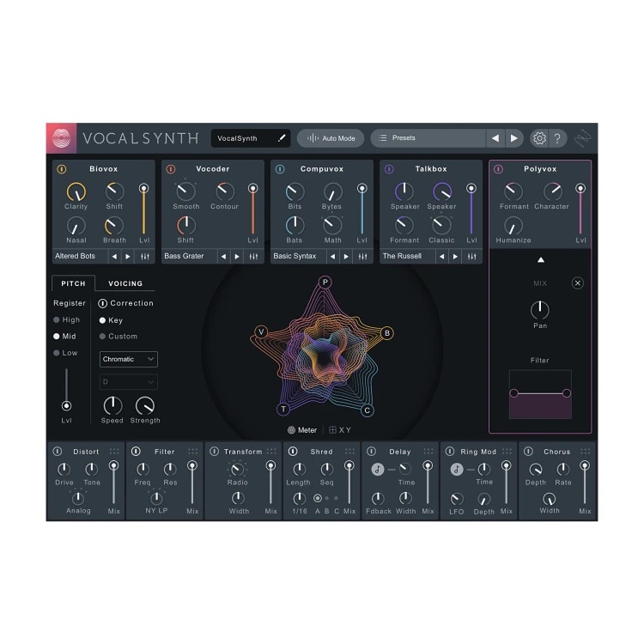This screenshot has width=644, height=644.
Task: Click the pencil icon to rename preset
Action: pos(282,138)
